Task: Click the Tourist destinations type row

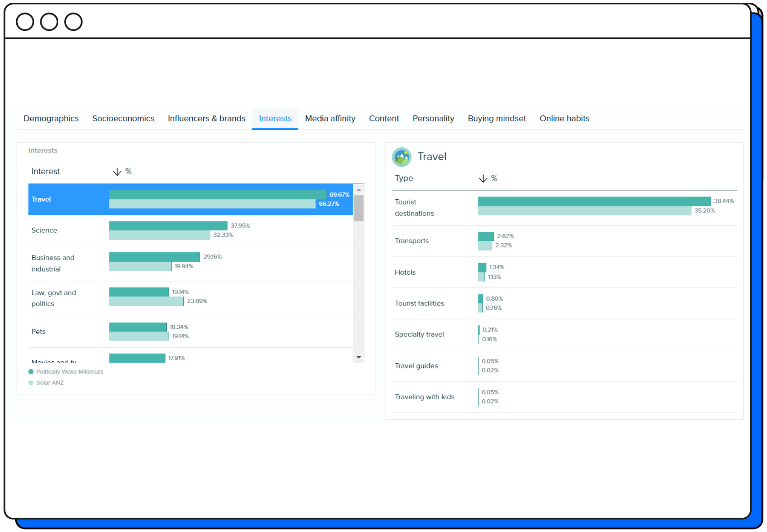Action: pos(414,208)
